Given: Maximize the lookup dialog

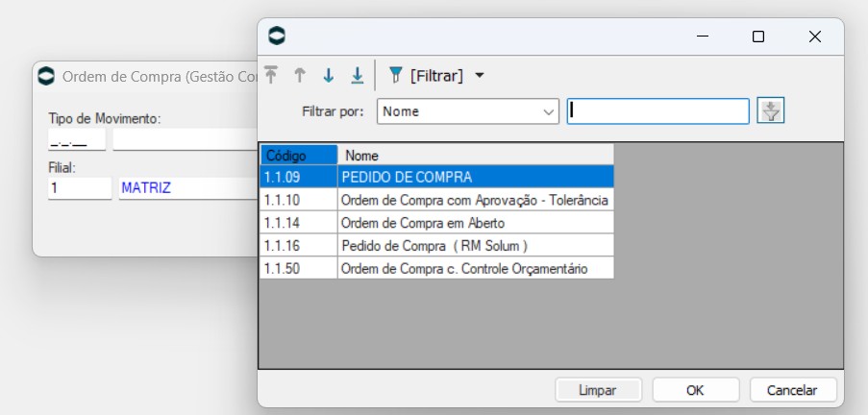Looking at the screenshot, I should (x=758, y=37).
